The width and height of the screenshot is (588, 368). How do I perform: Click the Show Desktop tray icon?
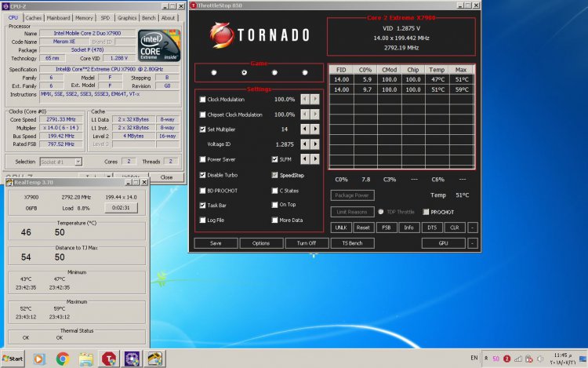(583, 359)
